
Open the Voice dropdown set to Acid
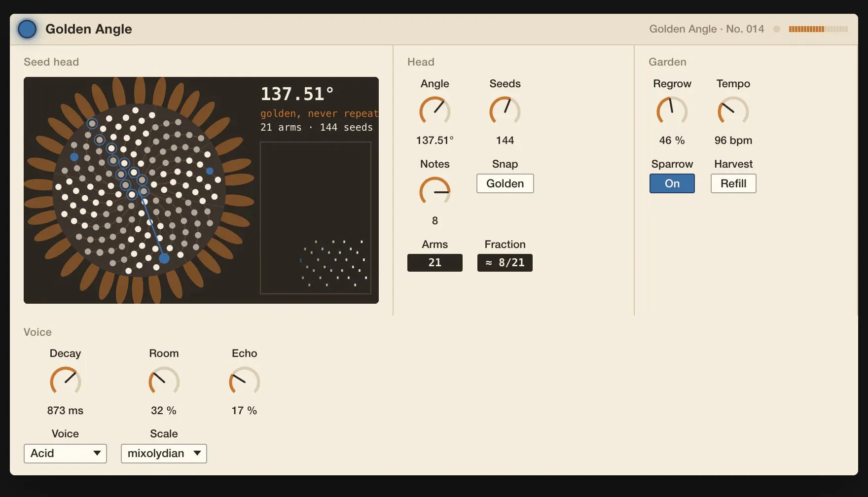65,454
